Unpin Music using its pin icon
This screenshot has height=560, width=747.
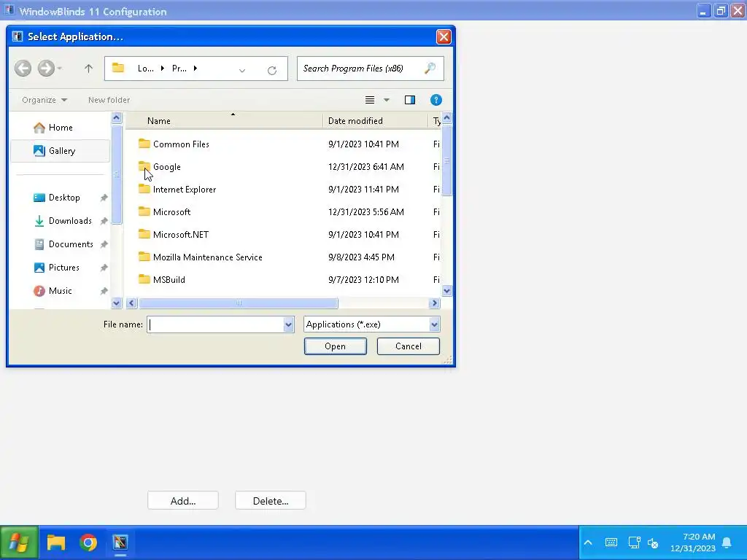coord(104,291)
